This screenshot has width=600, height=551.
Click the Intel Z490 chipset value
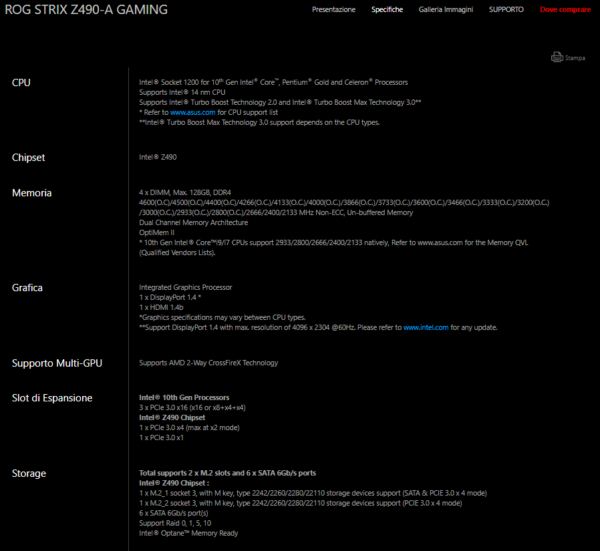pyautogui.click(x=158, y=157)
